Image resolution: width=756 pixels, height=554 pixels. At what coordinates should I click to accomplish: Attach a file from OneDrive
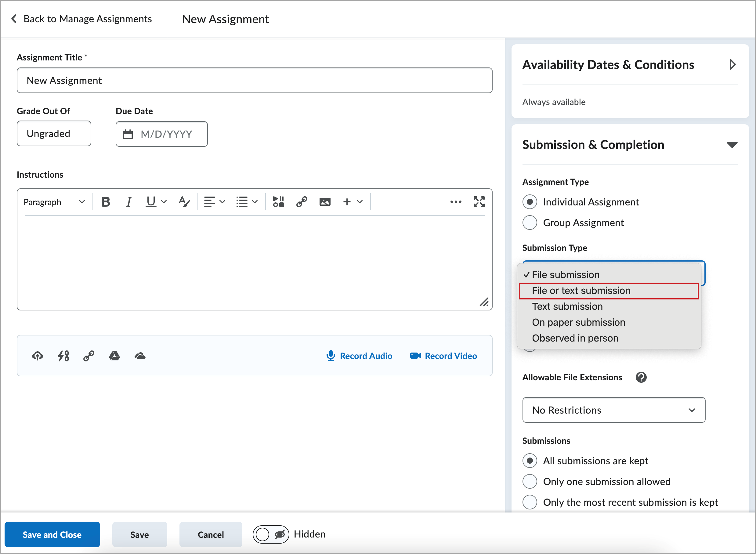(x=140, y=356)
